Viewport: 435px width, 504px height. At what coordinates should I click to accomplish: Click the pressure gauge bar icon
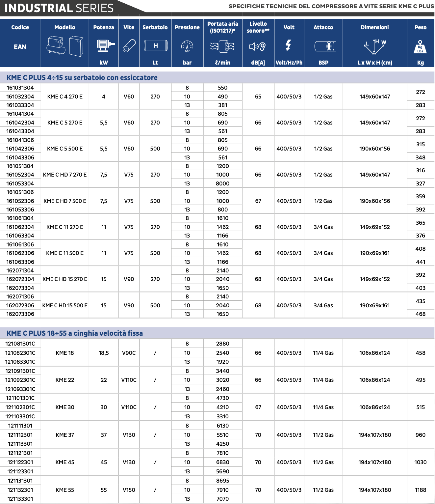[187, 46]
